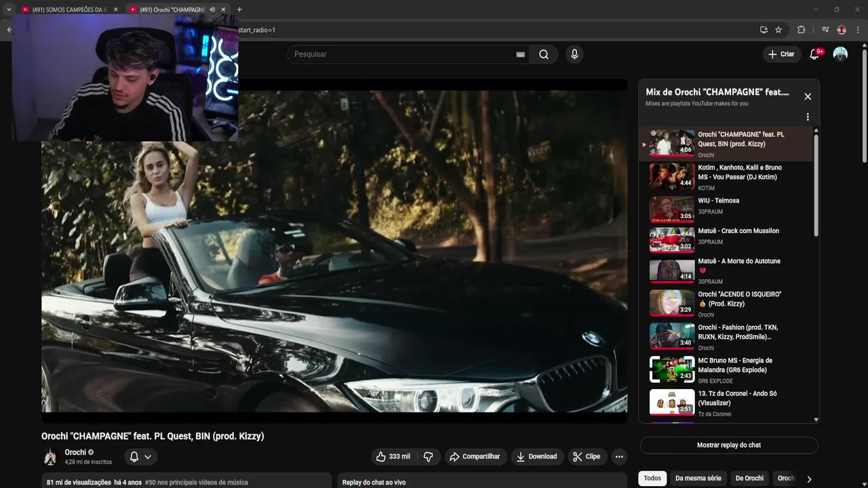
Task: Click the Download button
Action: tap(536, 457)
